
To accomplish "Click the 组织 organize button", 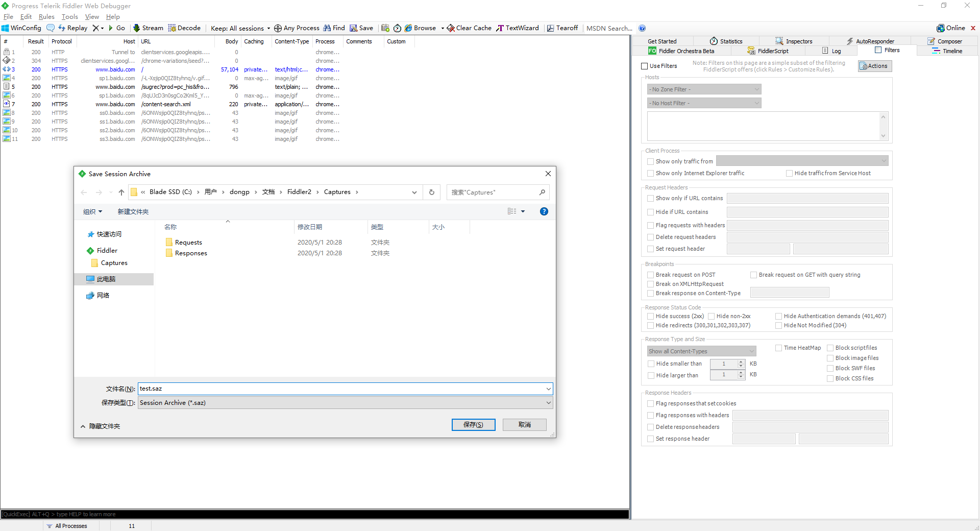I will 92,211.
